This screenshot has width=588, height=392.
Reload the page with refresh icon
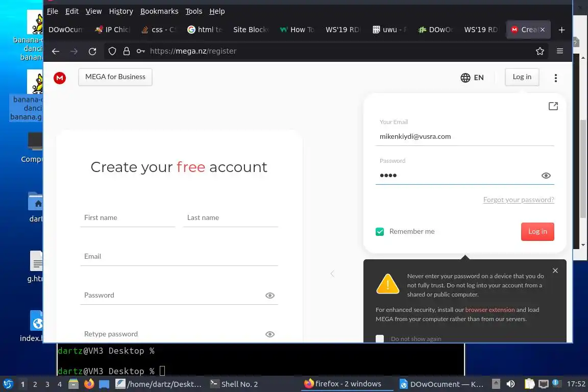92,52
